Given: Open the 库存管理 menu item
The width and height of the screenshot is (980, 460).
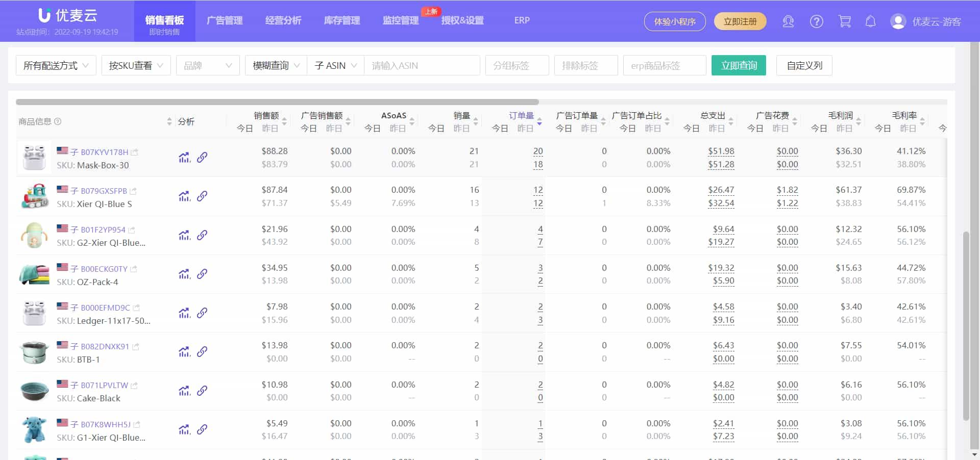Looking at the screenshot, I should 341,20.
